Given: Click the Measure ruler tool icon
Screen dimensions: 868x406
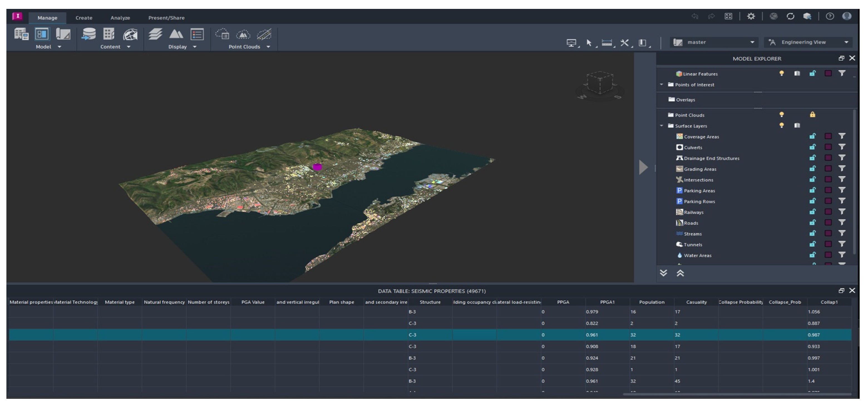Looking at the screenshot, I should (606, 43).
